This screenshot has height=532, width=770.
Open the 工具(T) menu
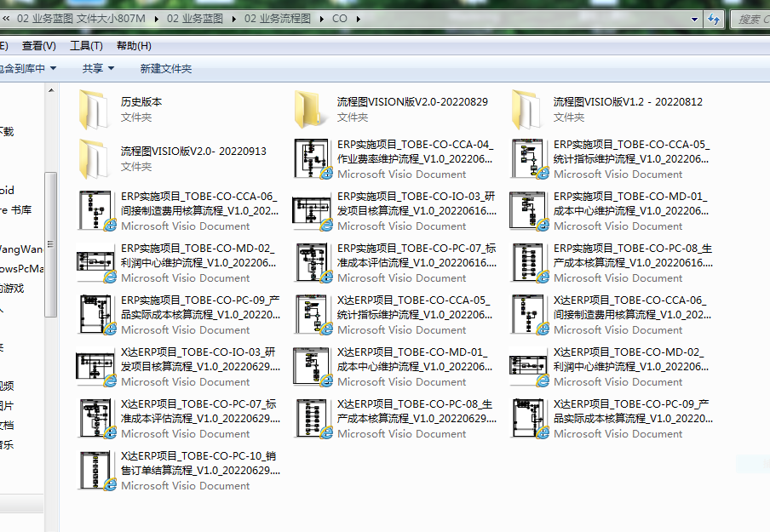click(x=86, y=46)
